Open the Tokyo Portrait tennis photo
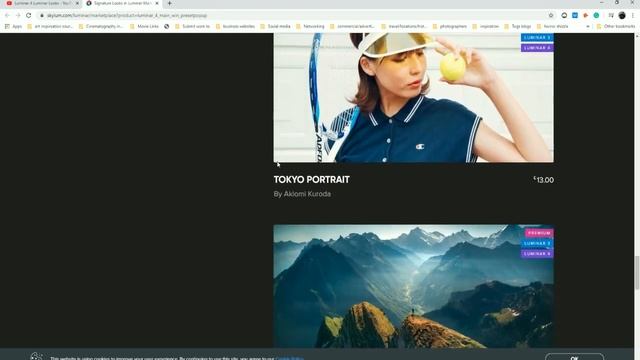Viewport: 640px width, 360px height. point(413,98)
